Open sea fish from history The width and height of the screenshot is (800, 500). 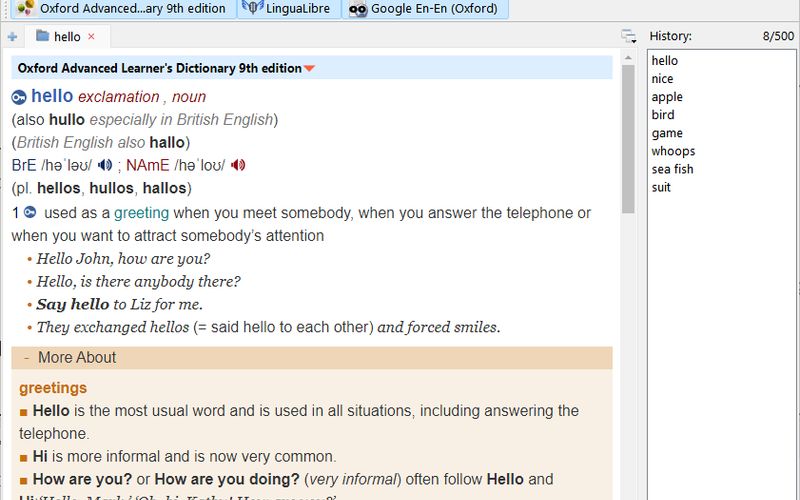(672, 169)
